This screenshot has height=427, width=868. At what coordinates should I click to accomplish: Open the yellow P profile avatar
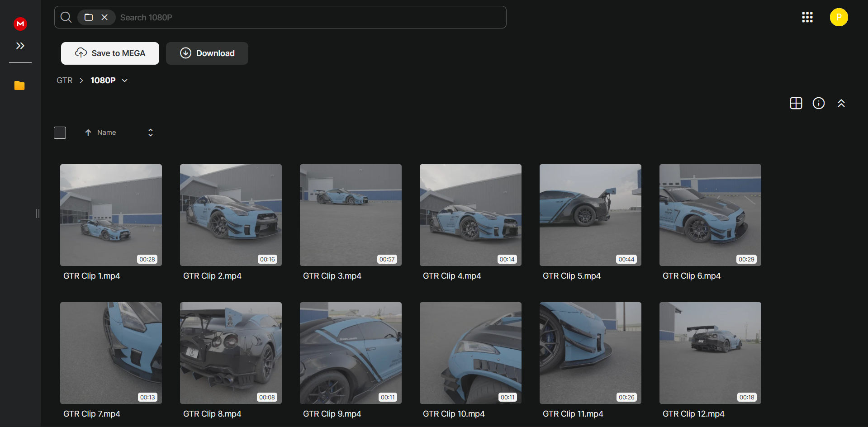click(839, 17)
